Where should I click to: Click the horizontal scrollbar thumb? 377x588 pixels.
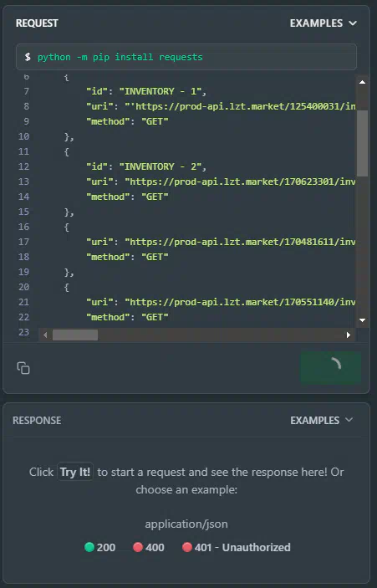(75, 335)
